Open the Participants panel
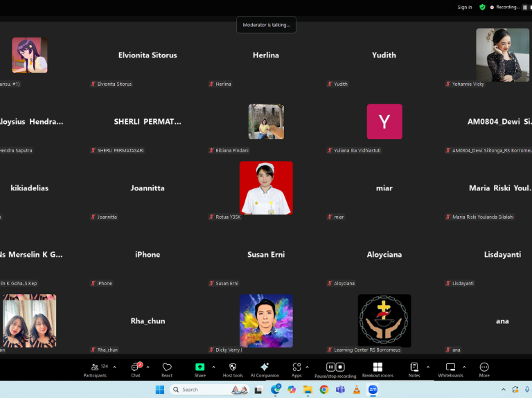This screenshot has height=398, width=532. pyautogui.click(x=95, y=370)
